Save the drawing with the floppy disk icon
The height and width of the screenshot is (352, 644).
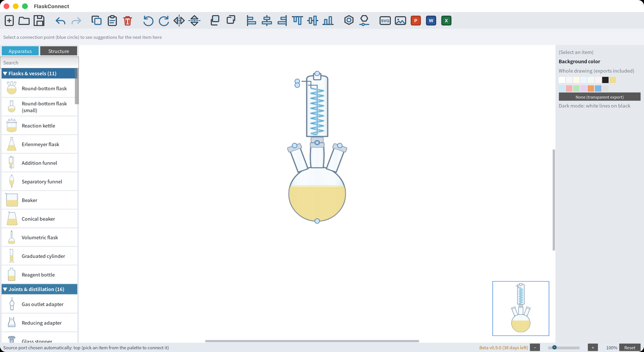pos(39,21)
